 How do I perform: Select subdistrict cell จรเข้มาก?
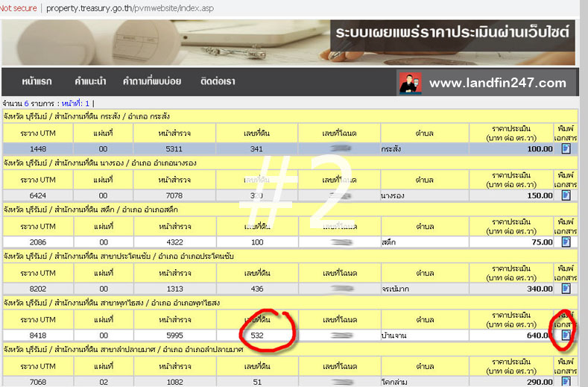tap(425, 289)
